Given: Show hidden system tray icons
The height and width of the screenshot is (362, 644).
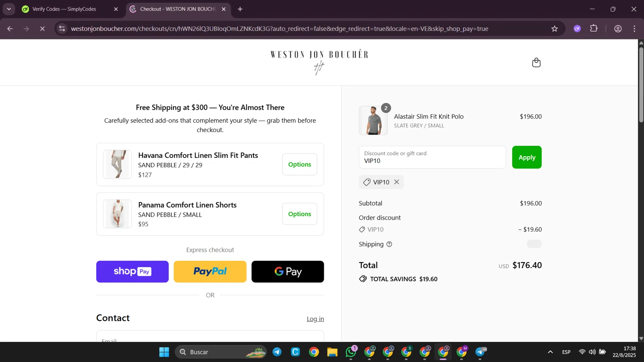Looking at the screenshot, I should pyautogui.click(x=550, y=352).
